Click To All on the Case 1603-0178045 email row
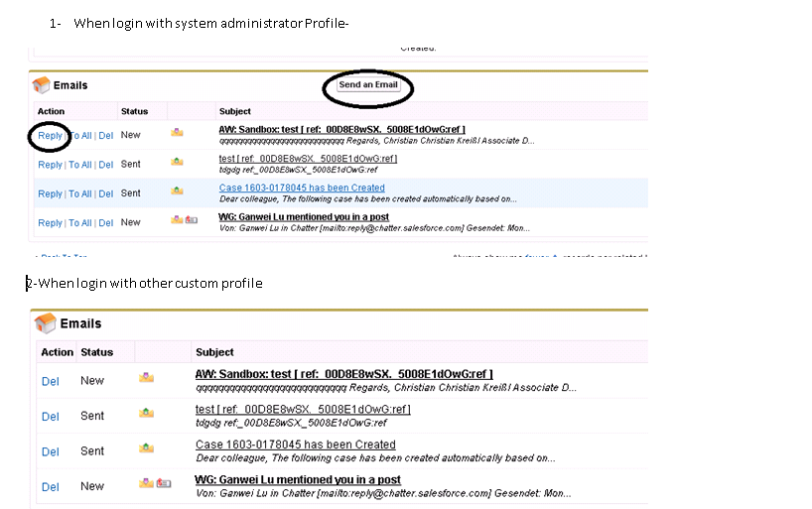The height and width of the screenshot is (509, 812). [x=80, y=193]
